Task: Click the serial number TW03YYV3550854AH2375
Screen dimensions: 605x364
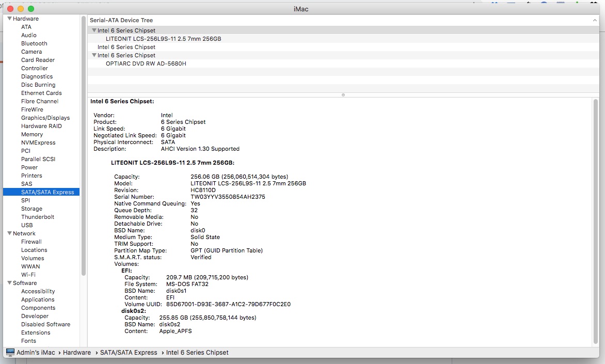Action: (228, 197)
